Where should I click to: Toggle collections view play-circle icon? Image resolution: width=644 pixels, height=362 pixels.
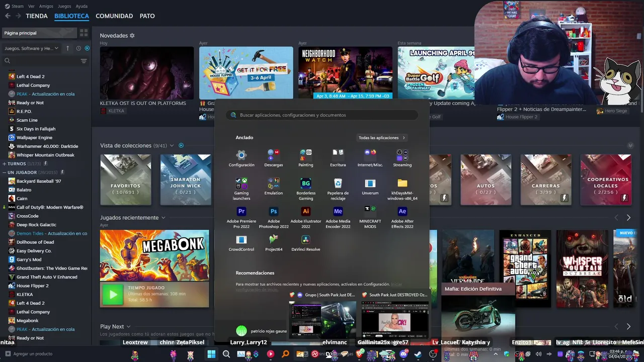(x=181, y=146)
